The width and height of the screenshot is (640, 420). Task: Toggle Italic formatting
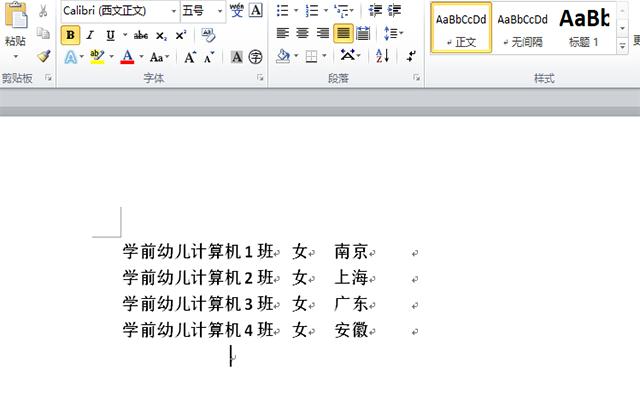pos(90,36)
